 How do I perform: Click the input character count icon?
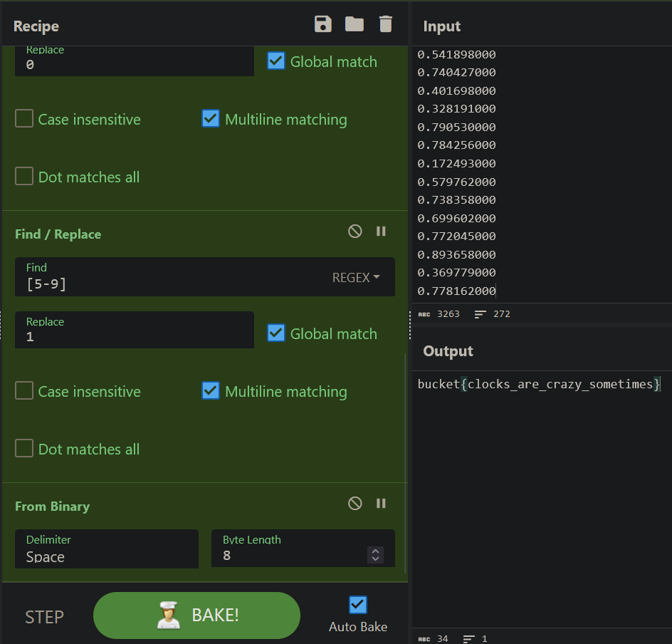424,314
